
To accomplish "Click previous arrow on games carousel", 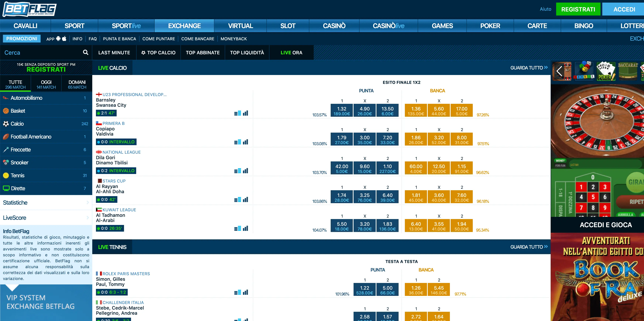I will 559,71.
